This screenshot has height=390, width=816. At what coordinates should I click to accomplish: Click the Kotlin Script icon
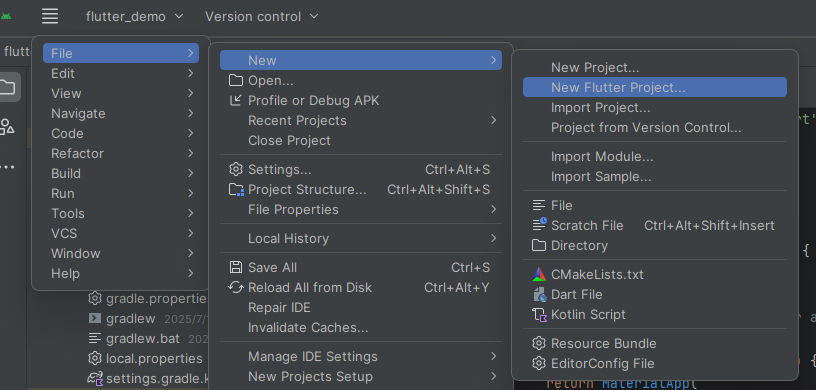point(539,314)
